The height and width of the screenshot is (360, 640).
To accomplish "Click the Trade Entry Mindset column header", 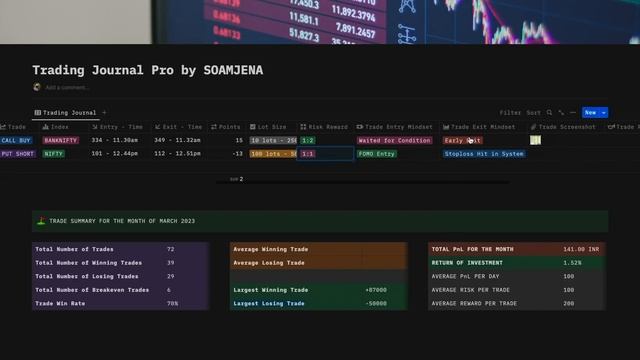I will coord(395,127).
